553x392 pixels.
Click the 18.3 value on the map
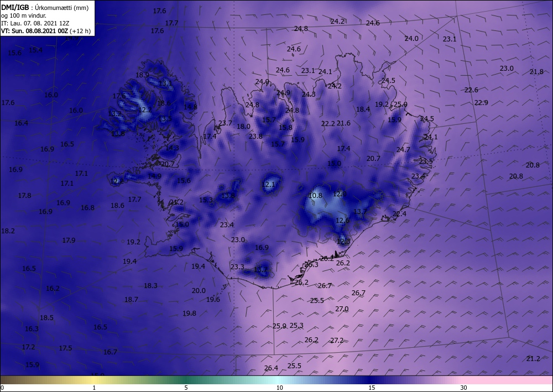(x=150, y=285)
